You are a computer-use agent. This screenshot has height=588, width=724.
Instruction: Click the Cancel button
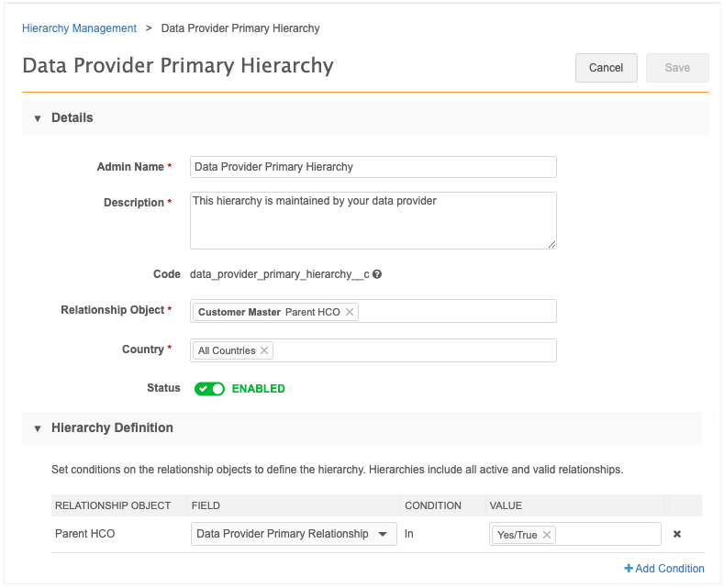(606, 68)
